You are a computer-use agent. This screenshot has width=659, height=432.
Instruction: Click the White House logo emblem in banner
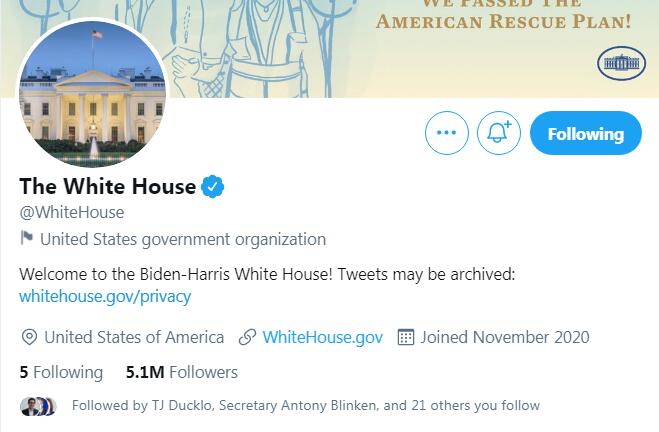coord(621,65)
